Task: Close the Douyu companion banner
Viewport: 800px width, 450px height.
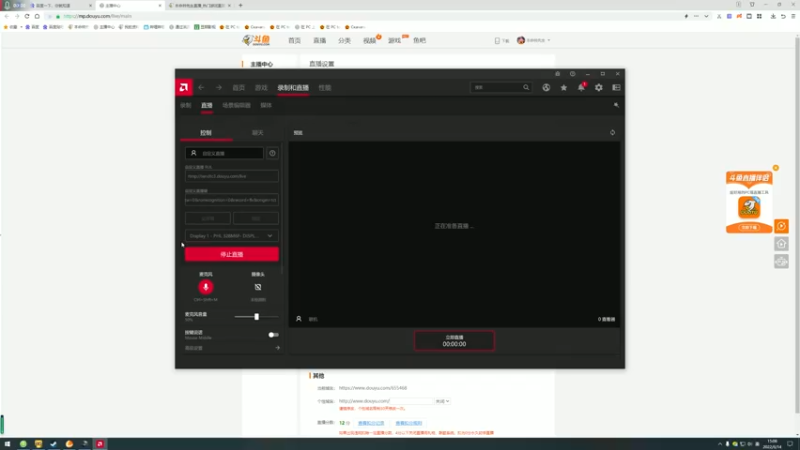Action: point(776,168)
